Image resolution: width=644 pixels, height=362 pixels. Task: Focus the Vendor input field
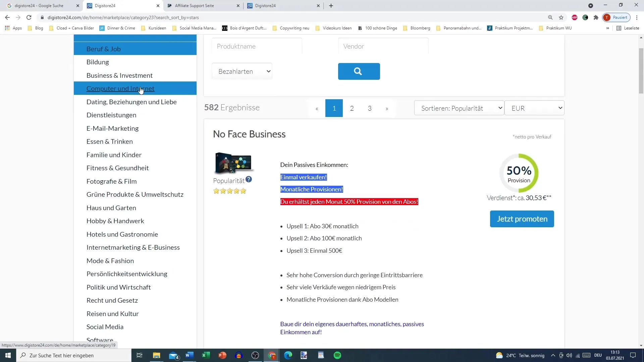[x=383, y=46]
